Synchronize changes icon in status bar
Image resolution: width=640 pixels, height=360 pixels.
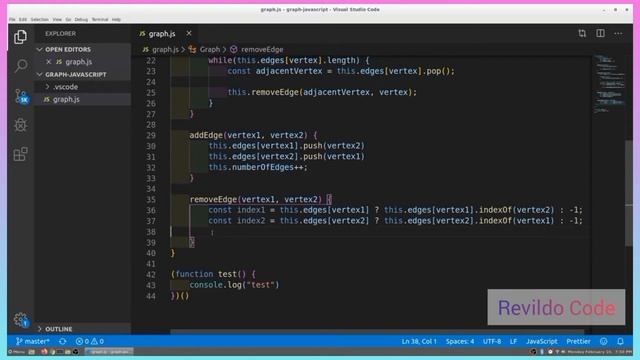[x=62, y=341]
